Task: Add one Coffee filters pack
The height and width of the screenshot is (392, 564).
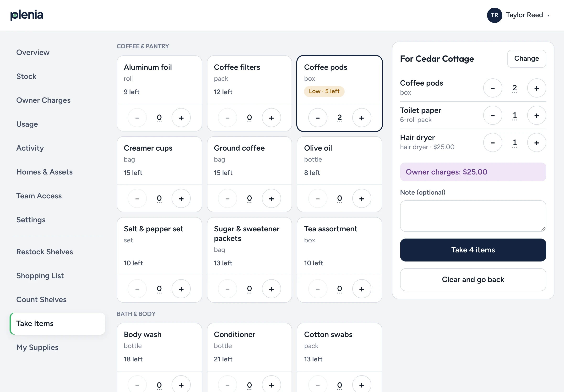Action: tap(271, 118)
